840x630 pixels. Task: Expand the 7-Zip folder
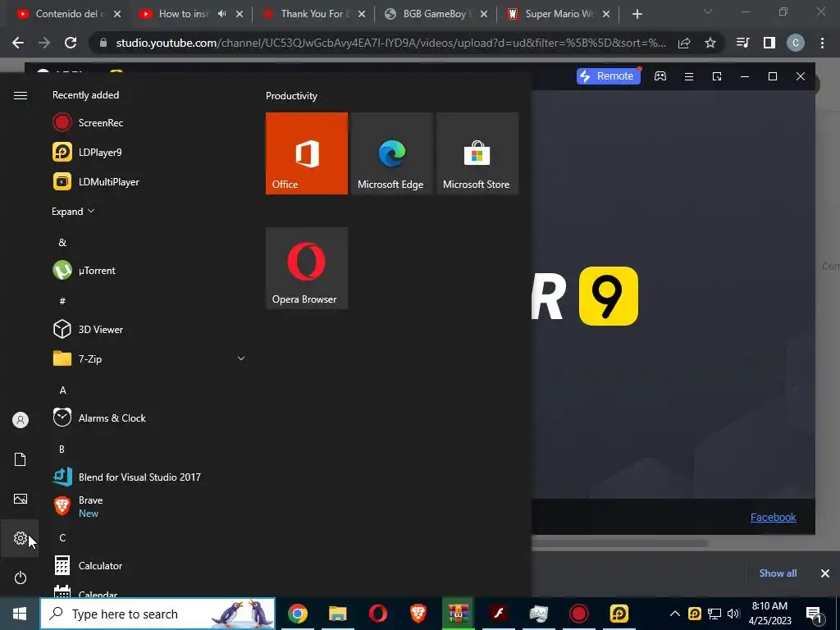[241, 358]
